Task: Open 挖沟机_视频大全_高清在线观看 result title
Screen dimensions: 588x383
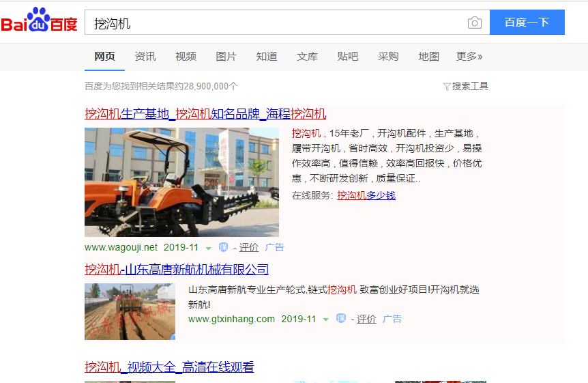Action: [x=169, y=367]
